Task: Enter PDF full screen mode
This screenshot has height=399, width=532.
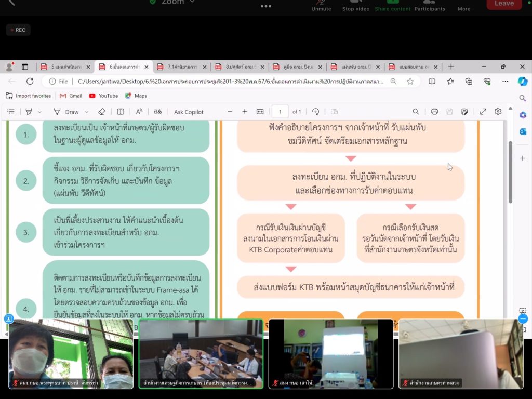Action: pos(483,112)
